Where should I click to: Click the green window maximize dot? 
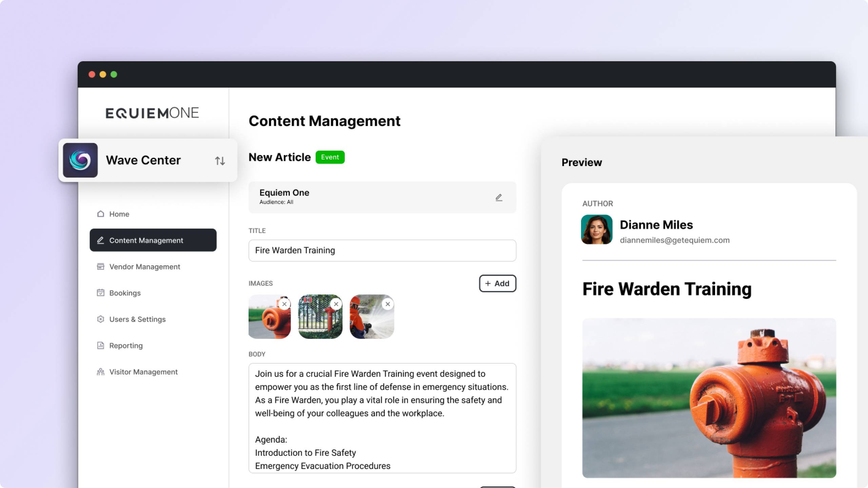[114, 75]
